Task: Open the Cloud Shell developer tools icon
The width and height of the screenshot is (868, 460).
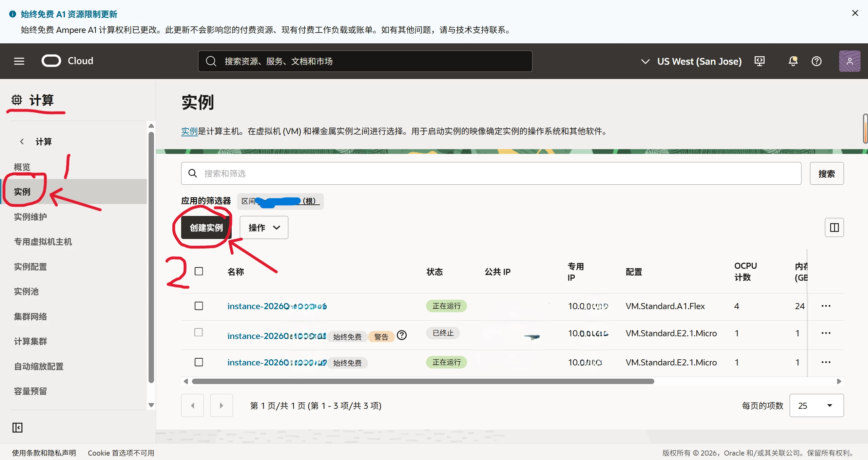Action: point(759,61)
